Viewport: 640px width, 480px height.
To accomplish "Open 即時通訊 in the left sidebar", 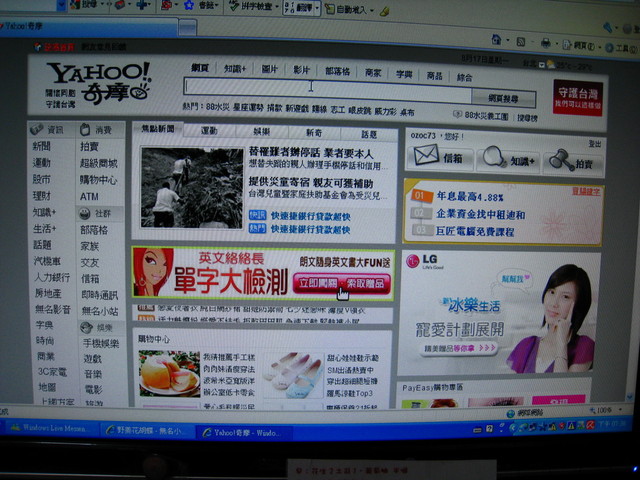I will click(100, 295).
